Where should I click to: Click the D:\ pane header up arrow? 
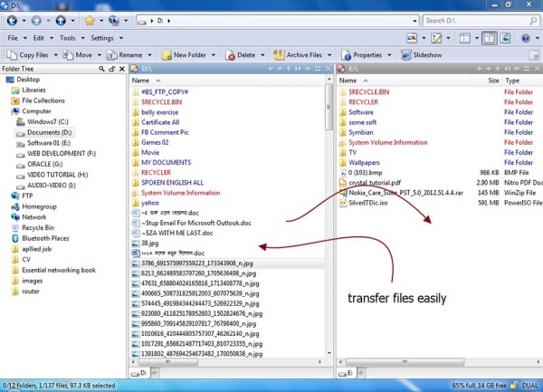[289, 69]
